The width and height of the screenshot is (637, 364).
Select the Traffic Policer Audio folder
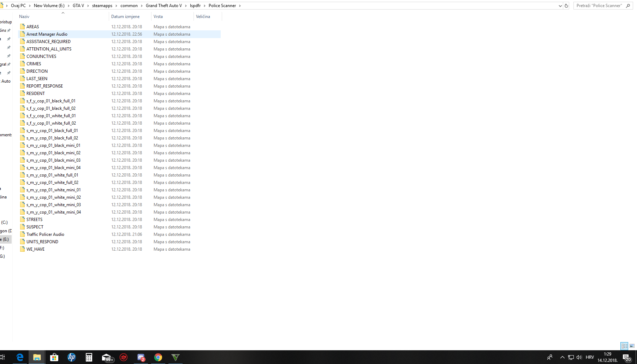(45, 234)
